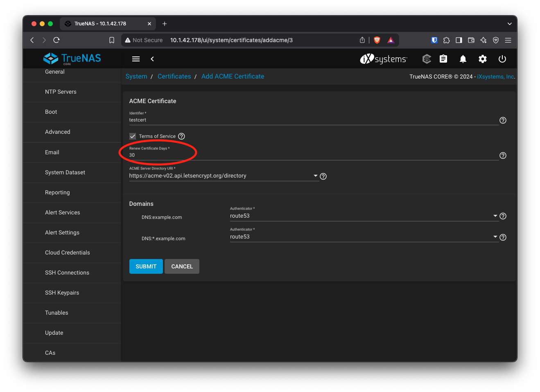540x392 pixels.
Task: Open Update in the sidebar
Action: pyautogui.click(x=72, y=333)
